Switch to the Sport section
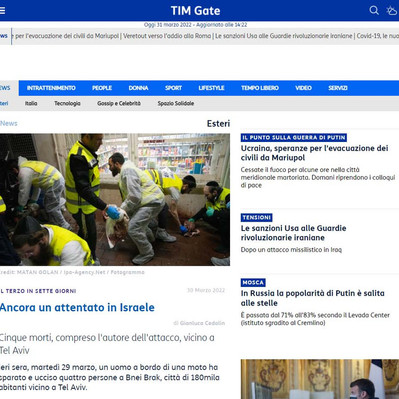This screenshot has width=399, height=399. (173, 88)
